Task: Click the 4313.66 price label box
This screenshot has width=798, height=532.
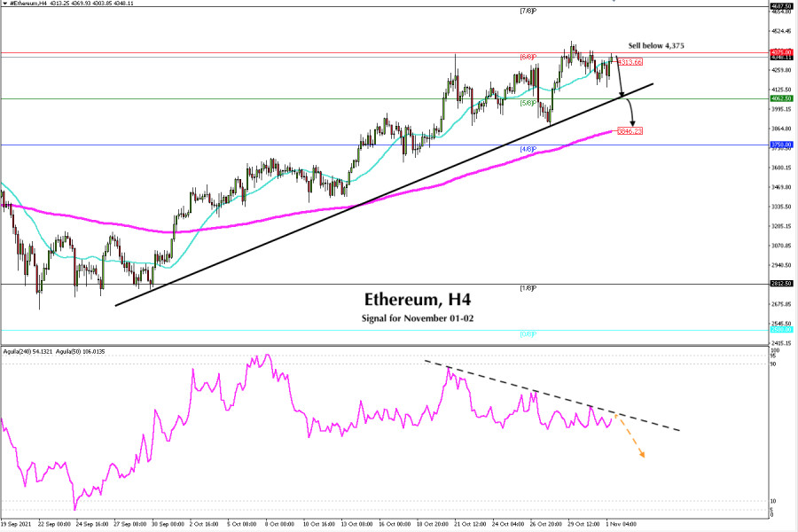Action: point(630,62)
